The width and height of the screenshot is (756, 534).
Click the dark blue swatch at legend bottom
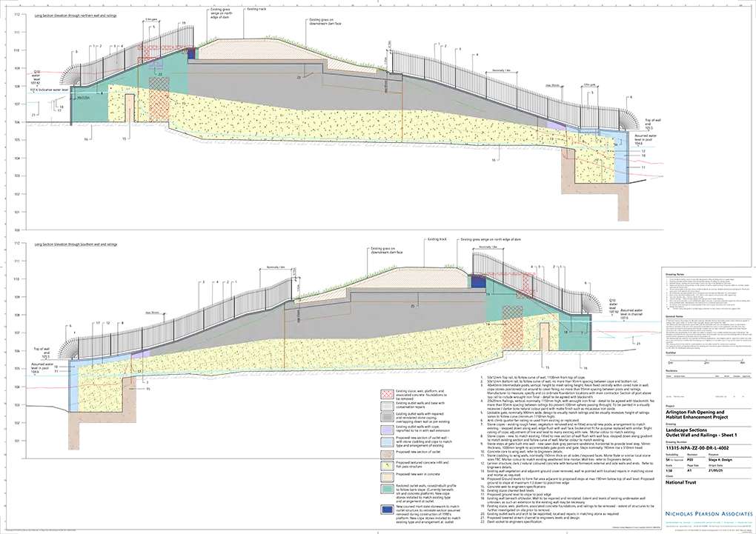[x=386, y=510]
